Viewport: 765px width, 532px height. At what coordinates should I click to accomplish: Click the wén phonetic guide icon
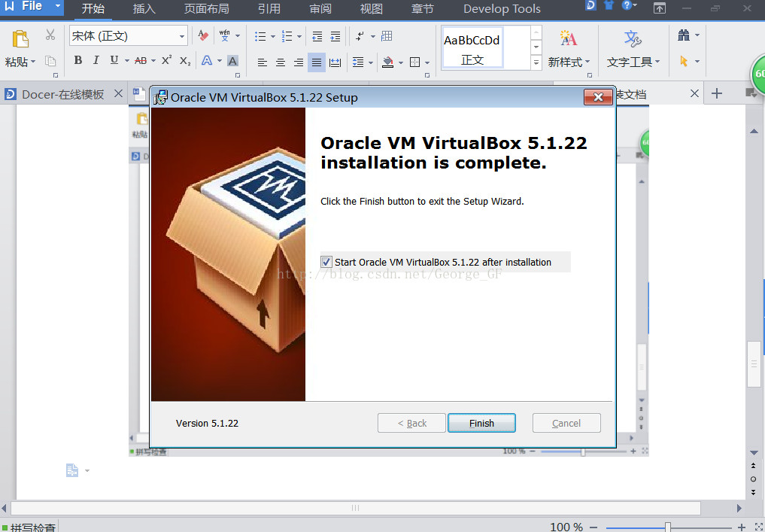tap(224, 35)
